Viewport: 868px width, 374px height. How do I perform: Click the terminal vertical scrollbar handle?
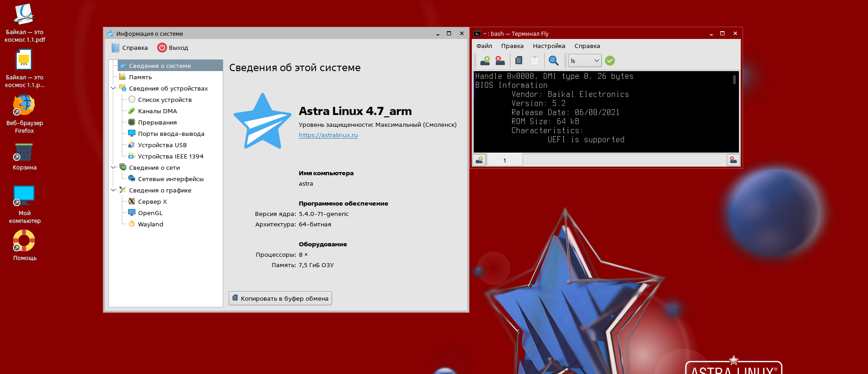[734, 80]
